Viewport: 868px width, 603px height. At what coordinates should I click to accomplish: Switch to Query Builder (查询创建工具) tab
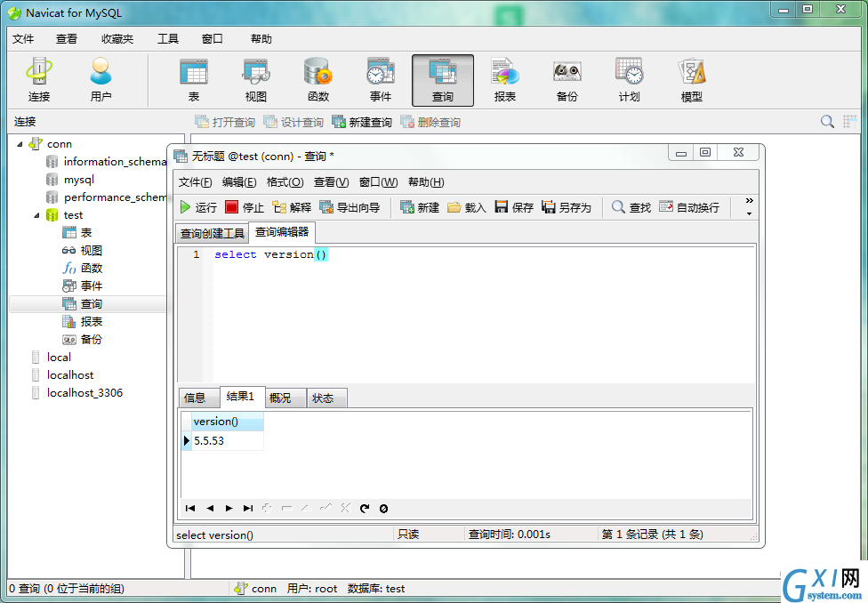(212, 234)
